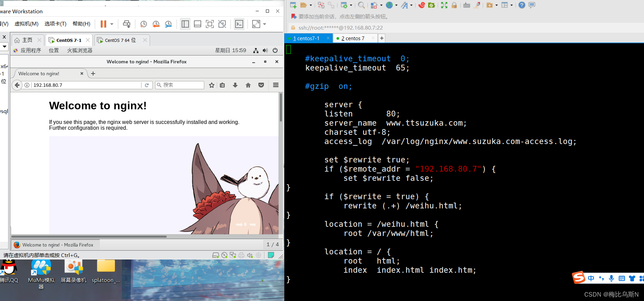Click the Xshell find magnifier icon
644x301 pixels.
pos(361,5)
